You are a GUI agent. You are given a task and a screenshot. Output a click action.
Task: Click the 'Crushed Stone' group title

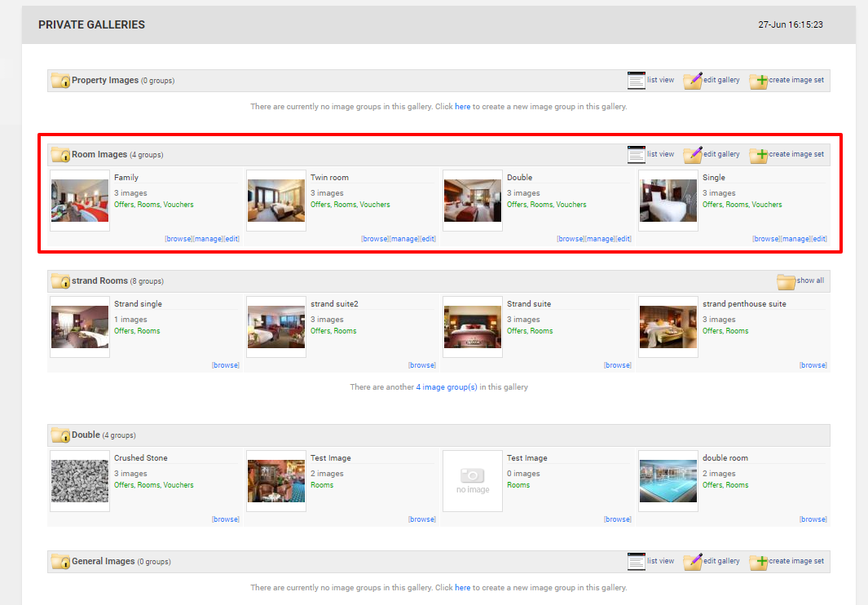[141, 457]
